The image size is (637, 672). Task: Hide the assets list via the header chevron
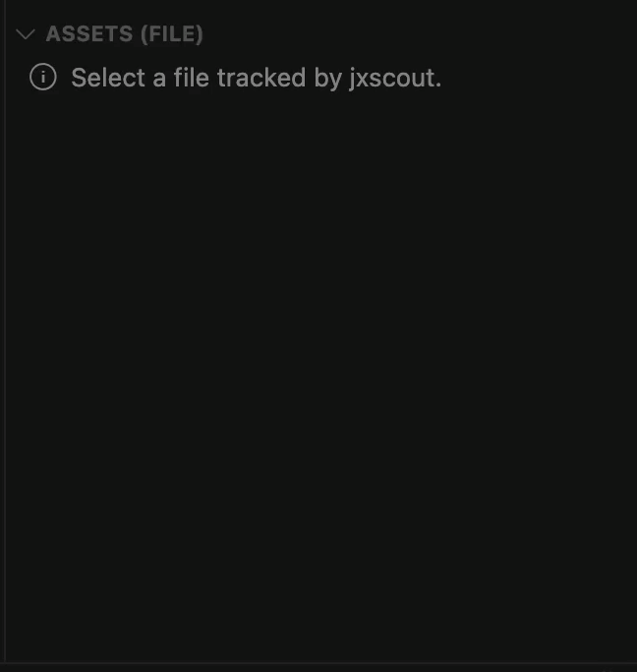[x=27, y=34]
